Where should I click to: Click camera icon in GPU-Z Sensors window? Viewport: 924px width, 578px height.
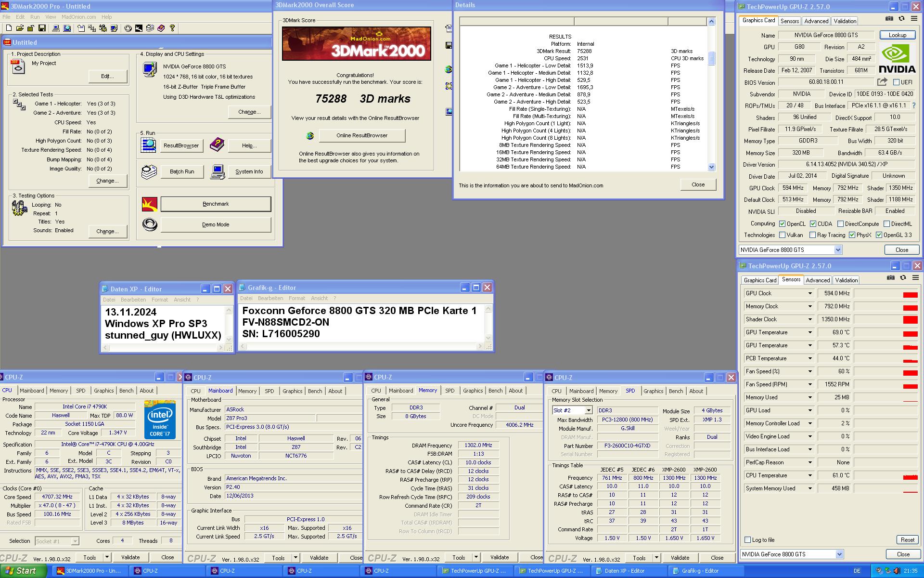(891, 277)
